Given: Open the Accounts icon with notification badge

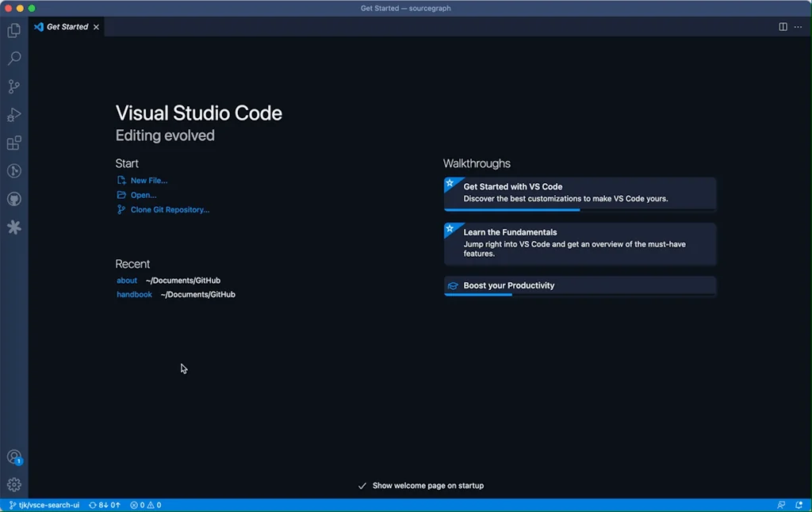Looking at the screenshot, I should [x=13, y=457].
